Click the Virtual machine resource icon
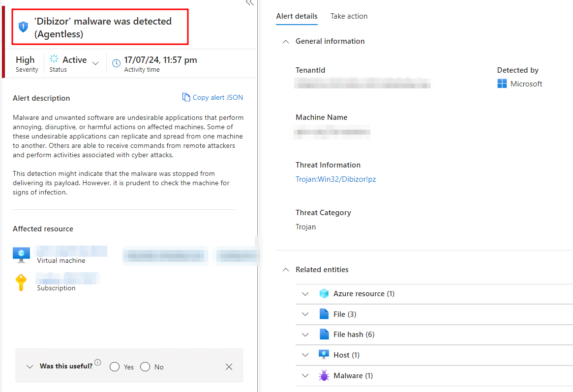Screen dimensions: 573x392 click(x=21, y=254)
